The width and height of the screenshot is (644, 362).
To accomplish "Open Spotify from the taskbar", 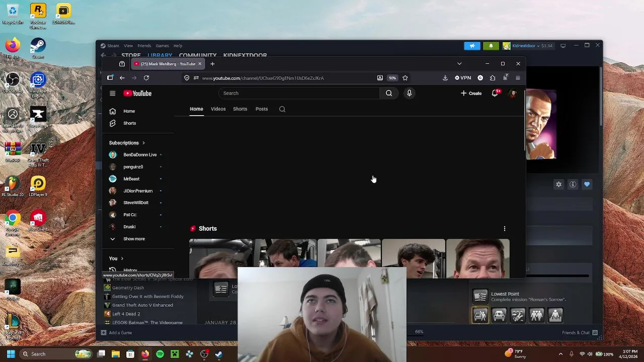I will coord(160,354).
